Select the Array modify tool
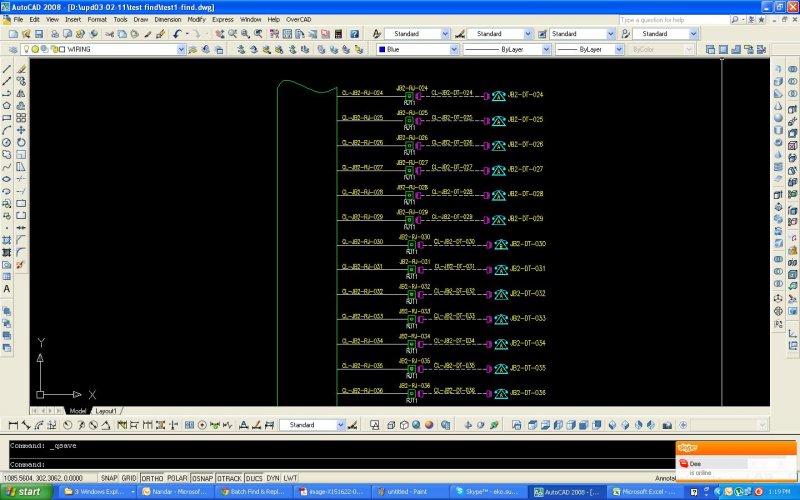The width and height of the screenshot is (800, 500). point(21,118)
